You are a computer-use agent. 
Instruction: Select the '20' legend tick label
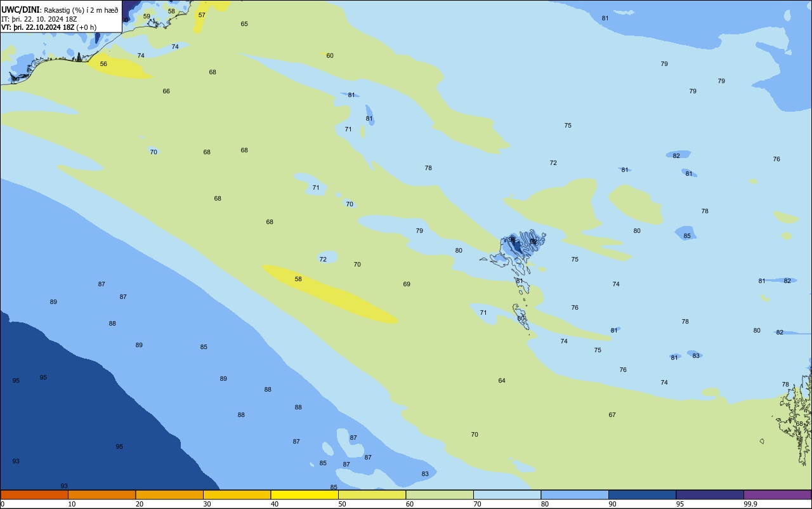pos(140,504)
